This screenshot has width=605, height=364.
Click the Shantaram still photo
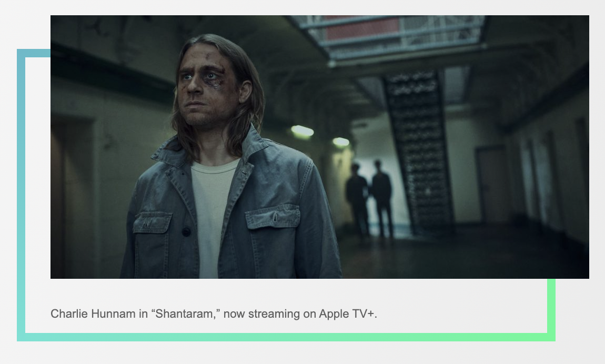pos(319,147)
